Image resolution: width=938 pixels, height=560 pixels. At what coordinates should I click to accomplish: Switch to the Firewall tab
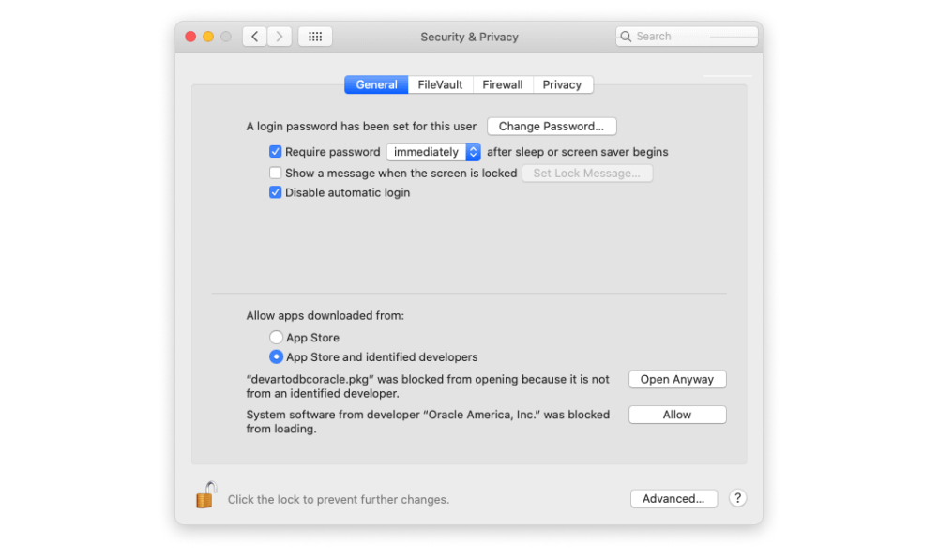(x=503, y=85)
